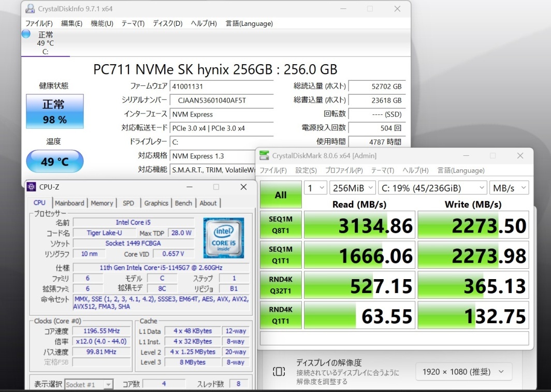Close the CrystalDiskMark window
The height and width of the screenshot is (392, 551).
tap(520, 155)
